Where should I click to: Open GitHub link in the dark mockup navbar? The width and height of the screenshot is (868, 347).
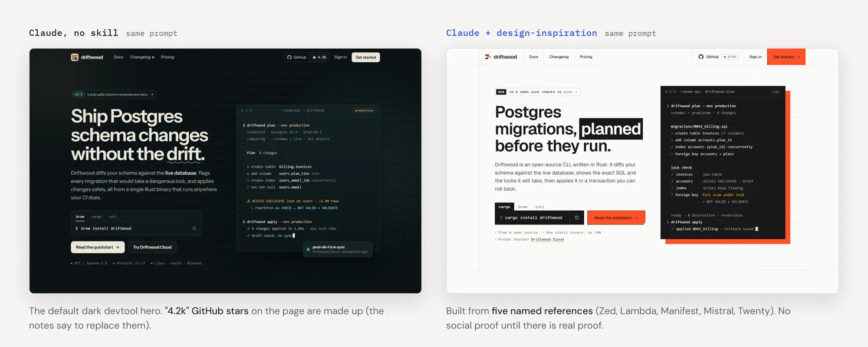(x=296, y=57)
